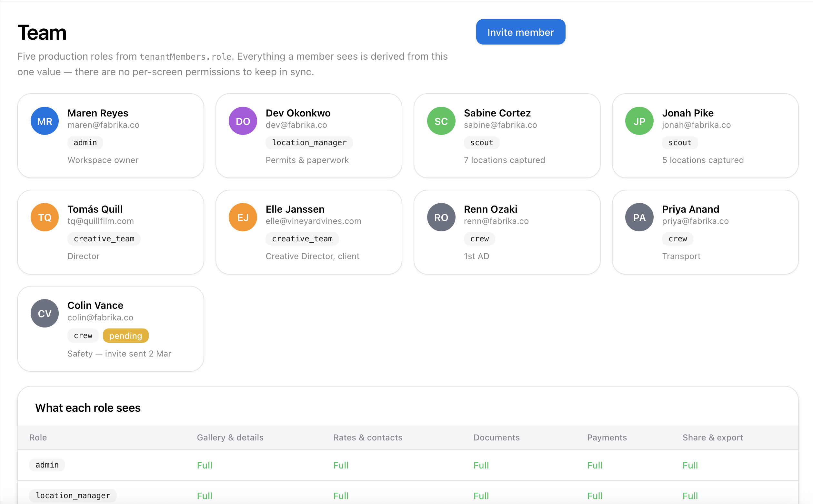Open the Priya Anand member name

[690, 209]
